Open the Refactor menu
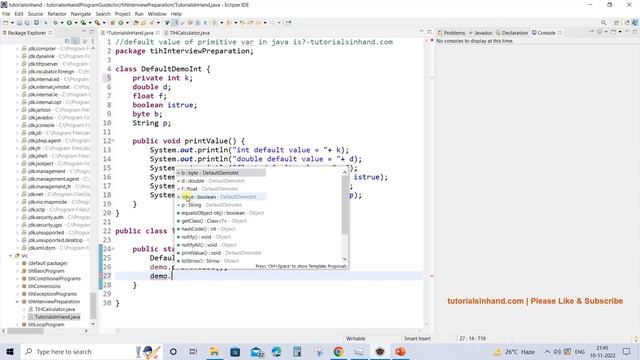The height and width of the screenshot is (360, 640). pos(57,14)
